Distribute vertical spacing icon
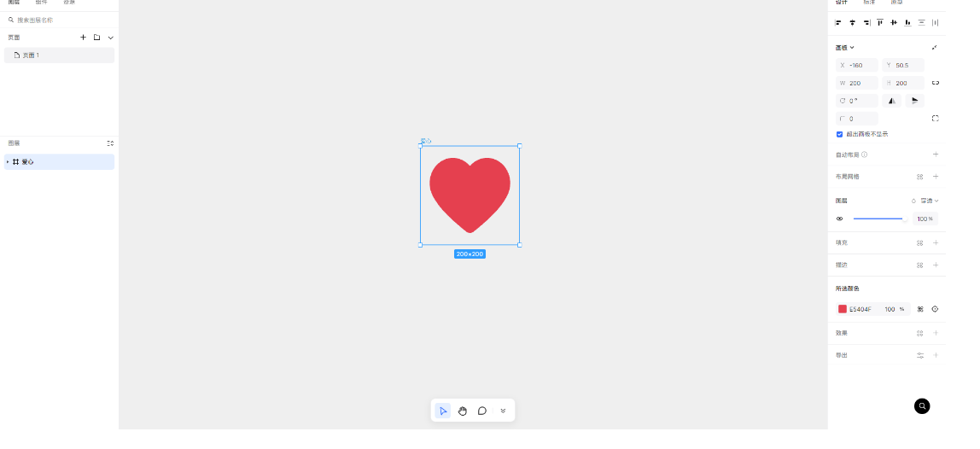Viewport: 980px width, 449px height. click(921, 22)
